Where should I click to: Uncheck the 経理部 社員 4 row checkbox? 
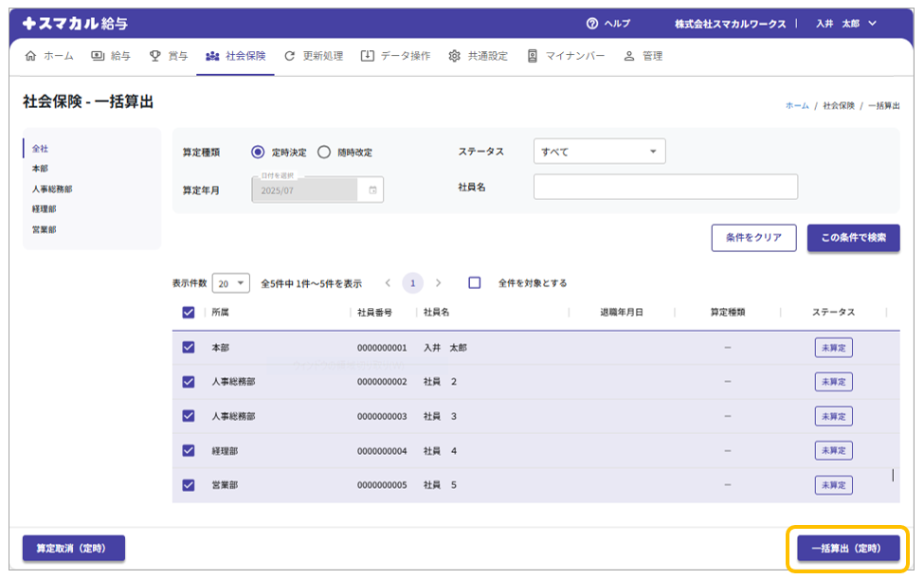[189, 451]
